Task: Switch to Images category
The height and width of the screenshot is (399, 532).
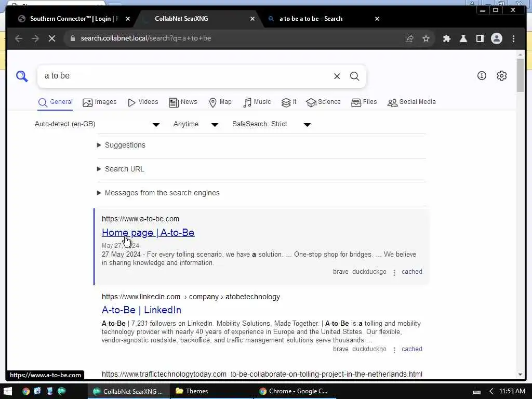Action: 99,102
